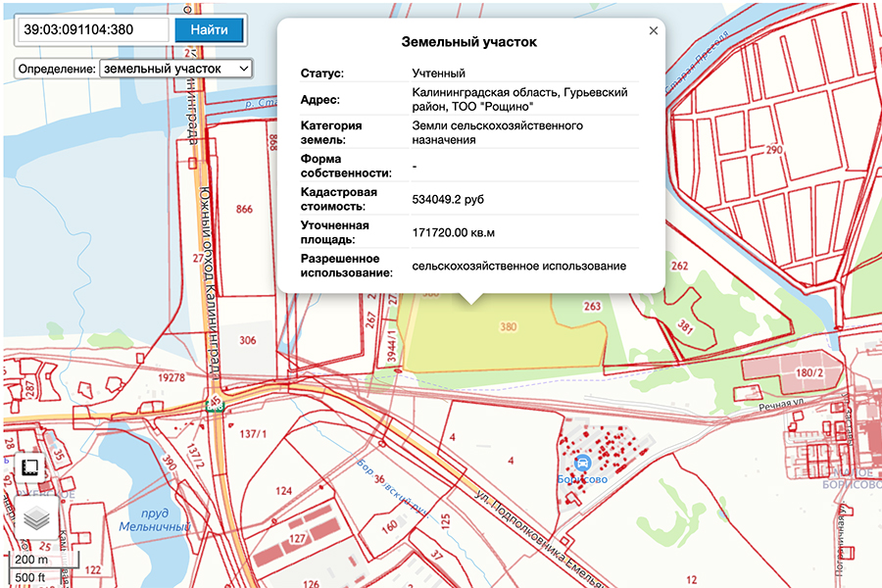Click the green road sign marker on the highway
This screenshot has height=588, width=882.
click(x=215, y=402)
